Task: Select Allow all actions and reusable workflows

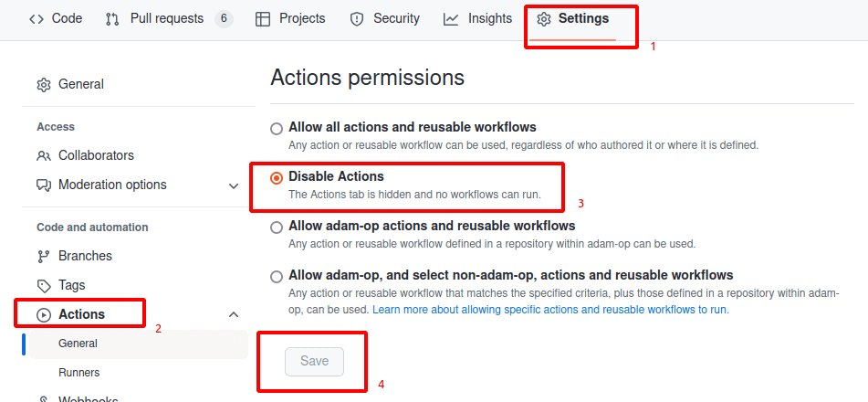Action: pos(277,129)
